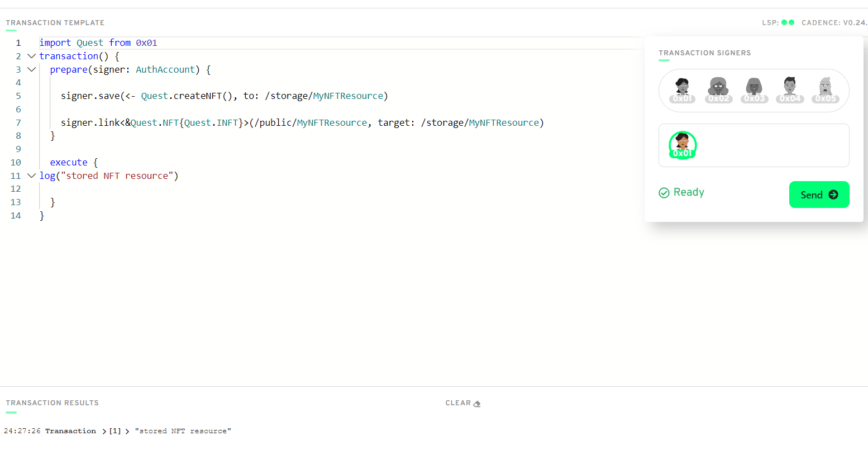Remove the green-circled 0x01 selected signer
Screen dimensions: 868x450
[x=683, y=145]
